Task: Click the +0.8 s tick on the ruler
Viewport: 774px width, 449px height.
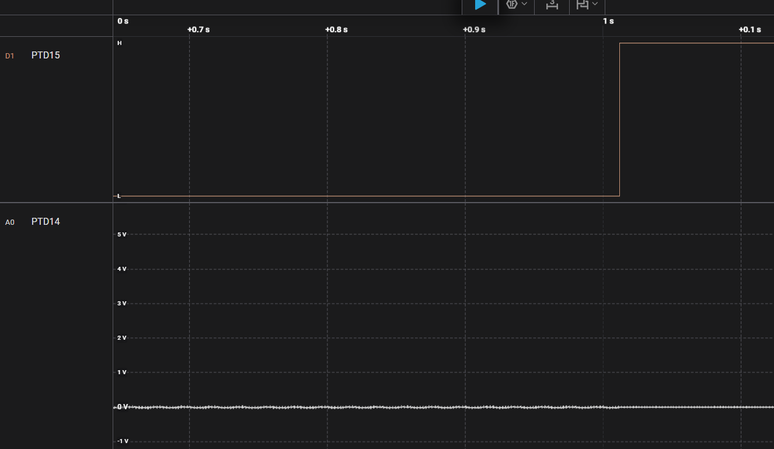Action: (x=336, y=30)
